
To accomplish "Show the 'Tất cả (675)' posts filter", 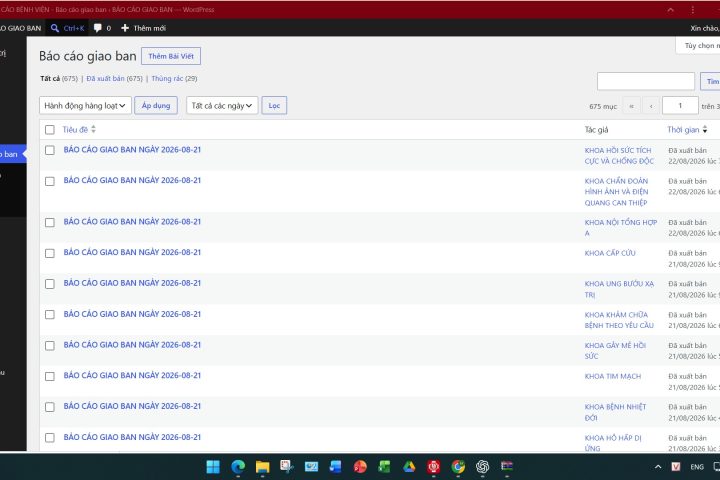I will (x=59, y=79).
